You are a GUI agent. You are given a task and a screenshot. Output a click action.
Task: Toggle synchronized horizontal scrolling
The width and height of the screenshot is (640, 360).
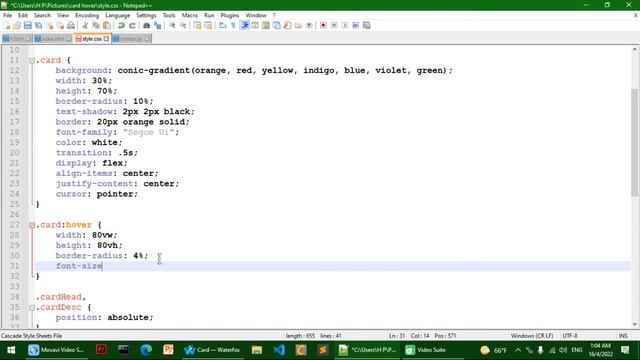[x=208, y=25]
